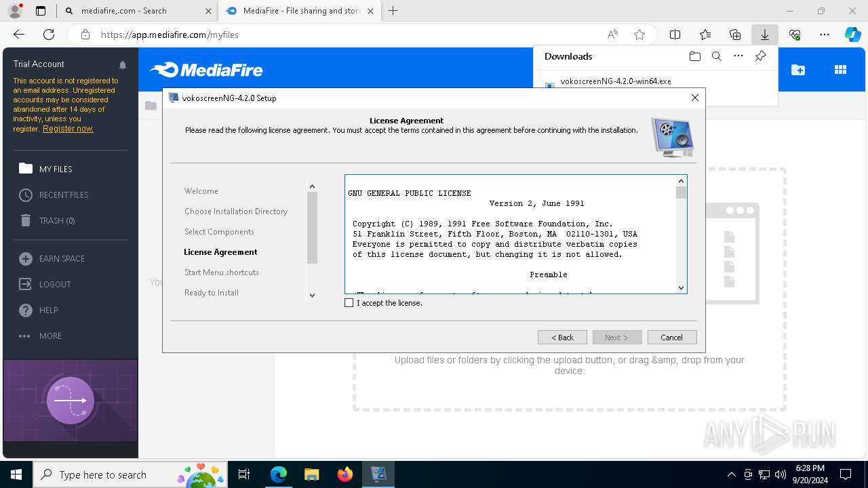The width and height of the screenshot is (868, 488).
Task: Switch to mediafire,.com Search tab
Action: coord(138,11)
